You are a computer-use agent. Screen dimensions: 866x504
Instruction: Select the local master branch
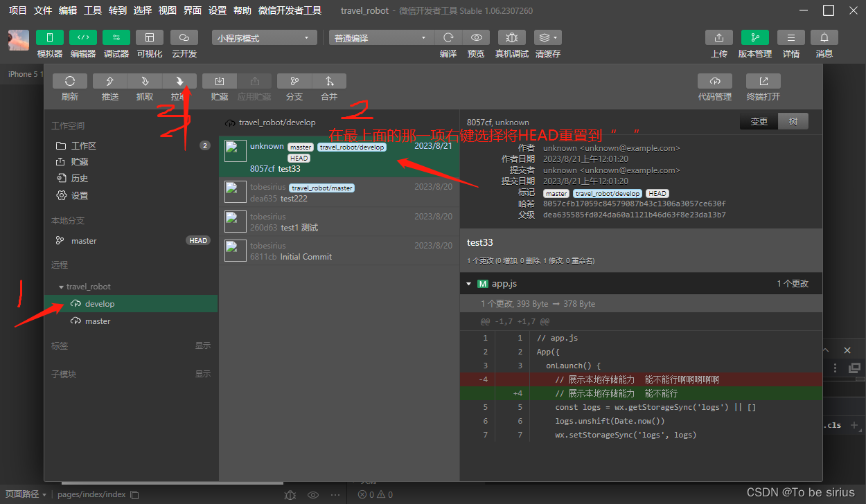pos(132,240)
